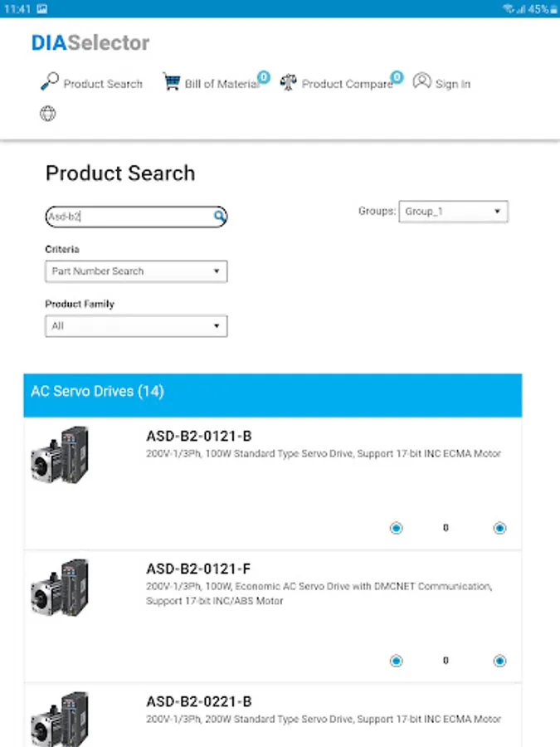Open the globe language icon
The image size is (560, 747).
pyautogui.click(x=48, y=114)
